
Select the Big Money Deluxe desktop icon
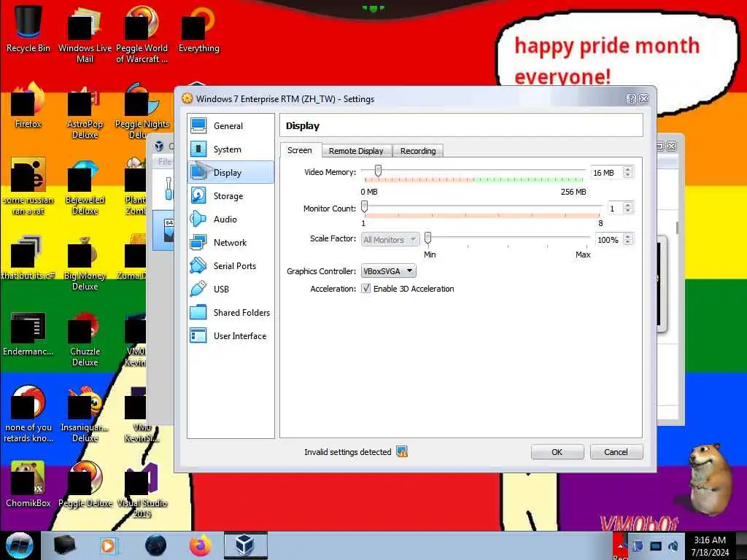tap(85, 263)
